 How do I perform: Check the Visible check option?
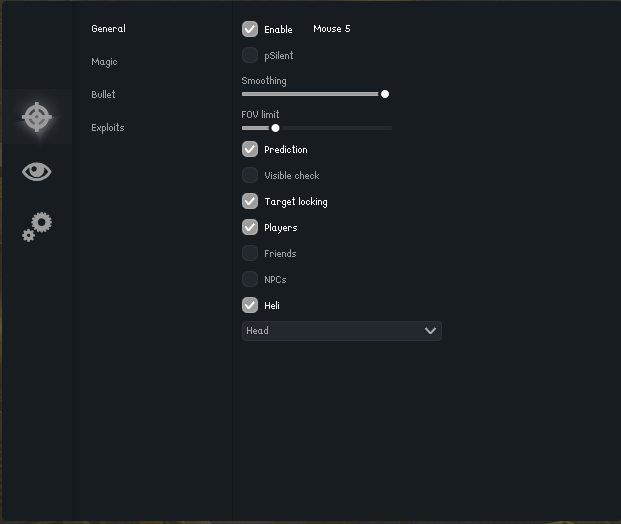(250, 175)
